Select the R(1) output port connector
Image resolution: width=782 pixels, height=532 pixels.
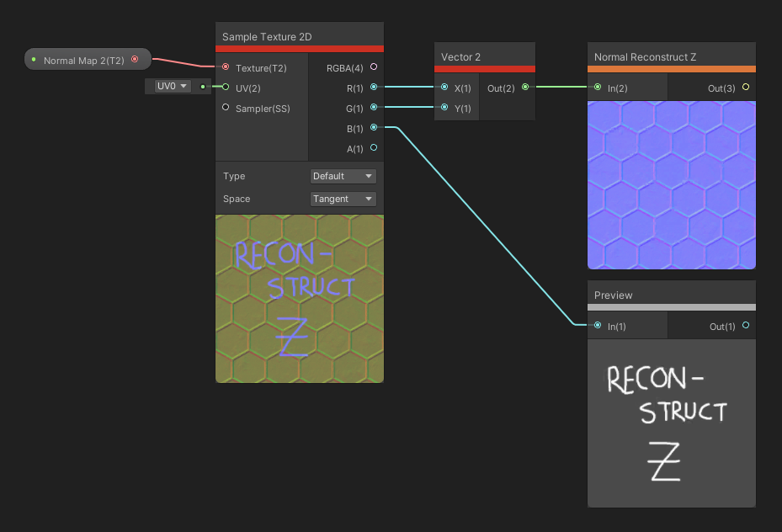coord(373,87)
